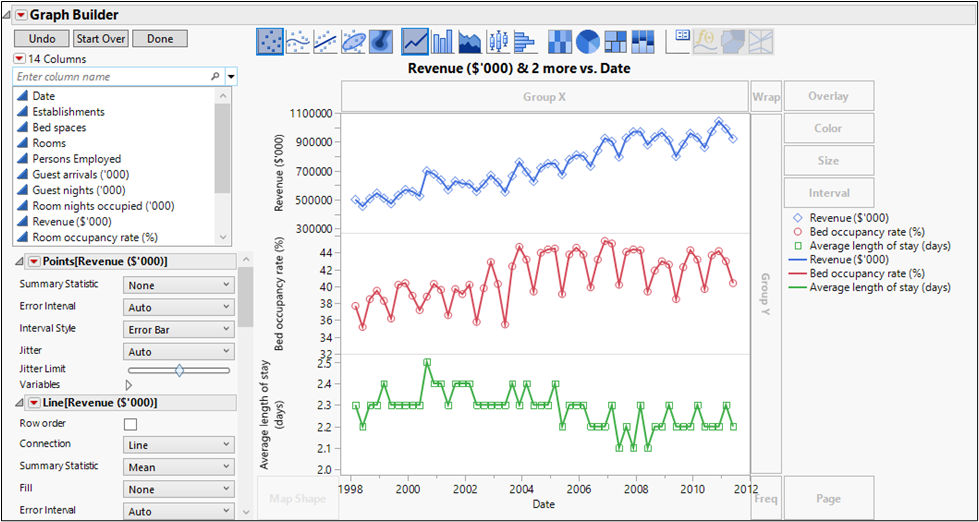Select the Area chart element icon
Screen dimensions: 979x522
(470, 41)
